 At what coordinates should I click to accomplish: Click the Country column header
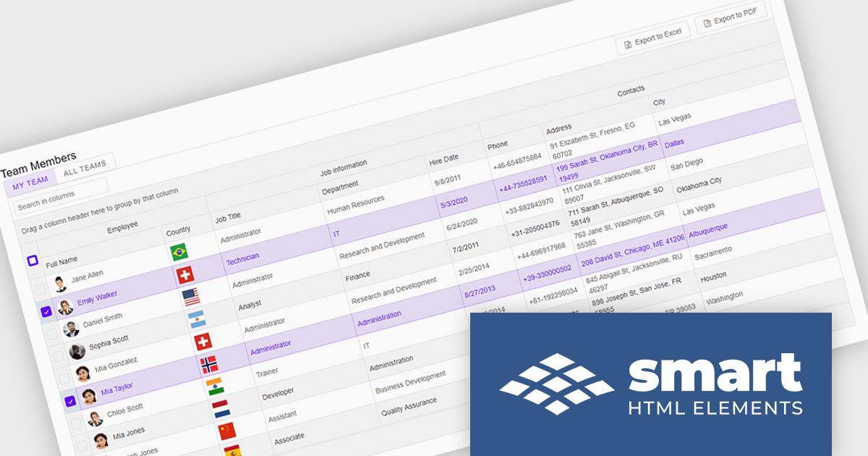tap(178, 232)
